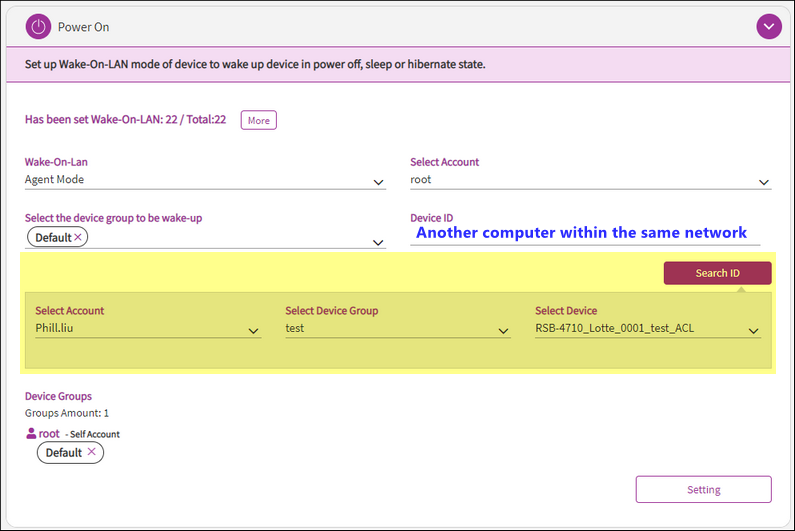Click the Default tag in wake-up selector

[53, 238]
